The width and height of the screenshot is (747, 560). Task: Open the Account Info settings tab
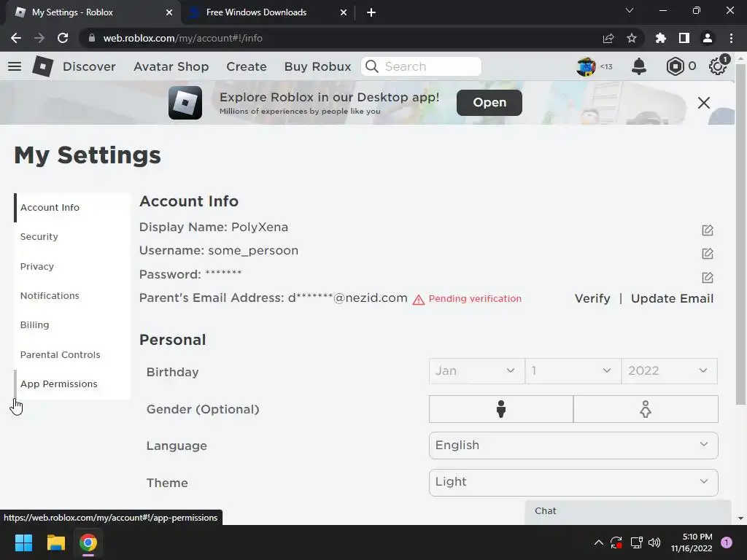pos(72,208)
